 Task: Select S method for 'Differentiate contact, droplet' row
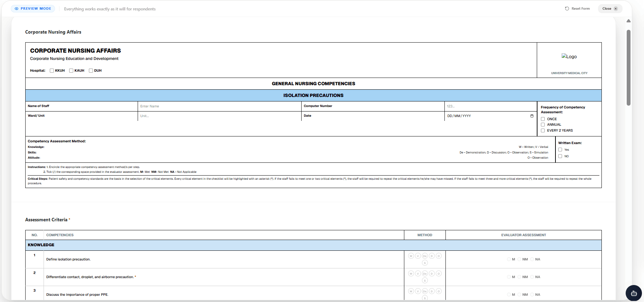click(x=425, y=281)
